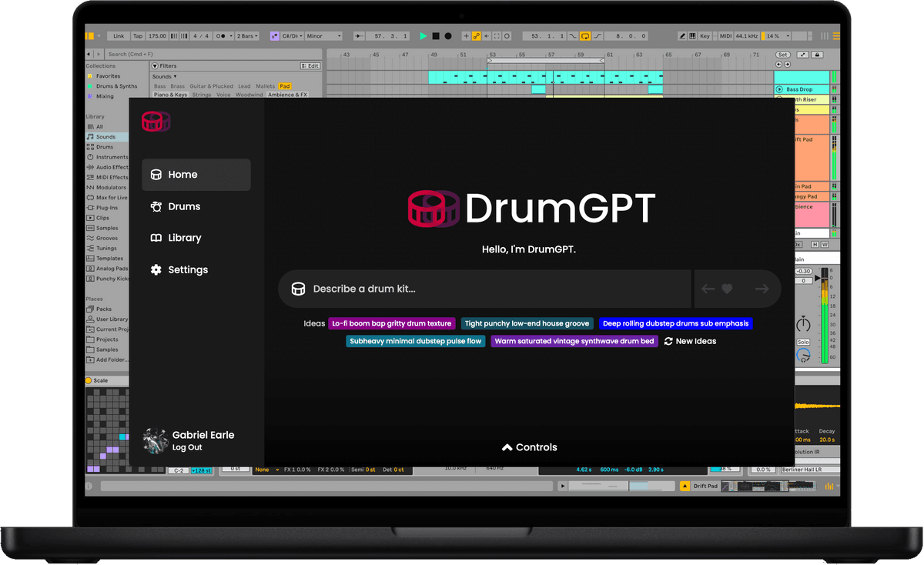Click the MIDI arrangement overdub plus button

click(x=466, y=36)
